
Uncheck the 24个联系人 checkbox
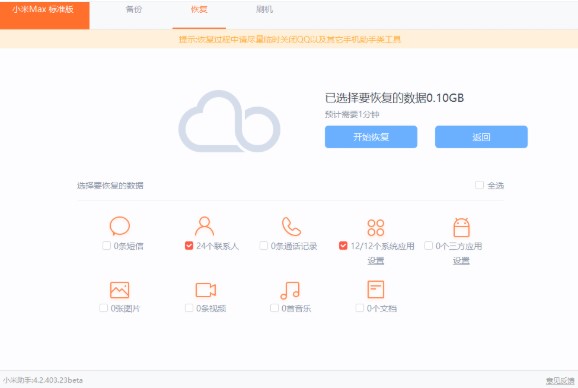189,245
